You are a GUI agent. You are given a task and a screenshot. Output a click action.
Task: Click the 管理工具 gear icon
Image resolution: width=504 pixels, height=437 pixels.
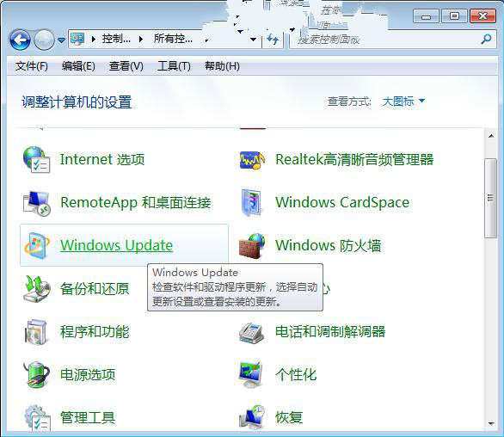pos(37,418)
